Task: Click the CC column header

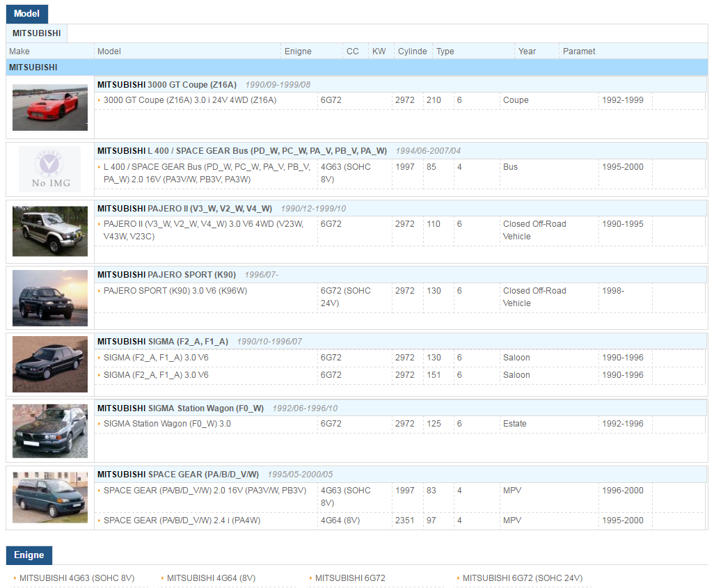Action: (x=352, y=51)
